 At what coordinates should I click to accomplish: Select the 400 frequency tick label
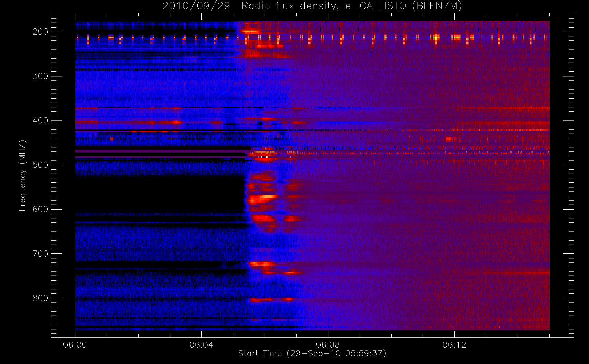click(40, 120)
